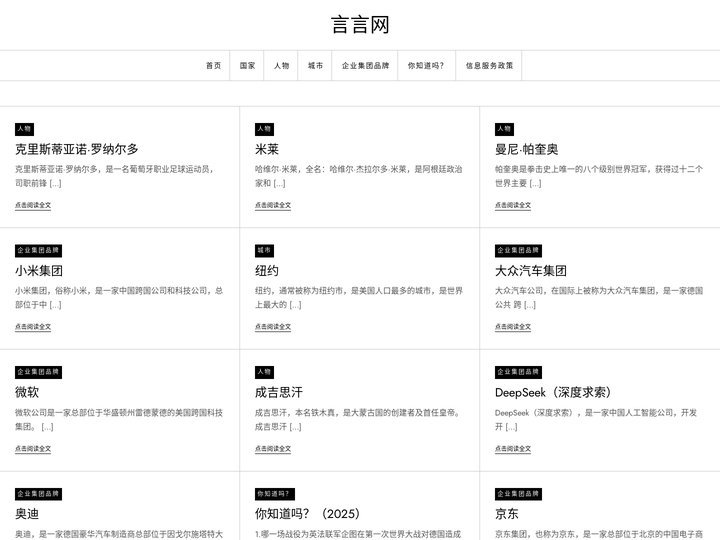Open the 京东 article title

click(507, 514)
